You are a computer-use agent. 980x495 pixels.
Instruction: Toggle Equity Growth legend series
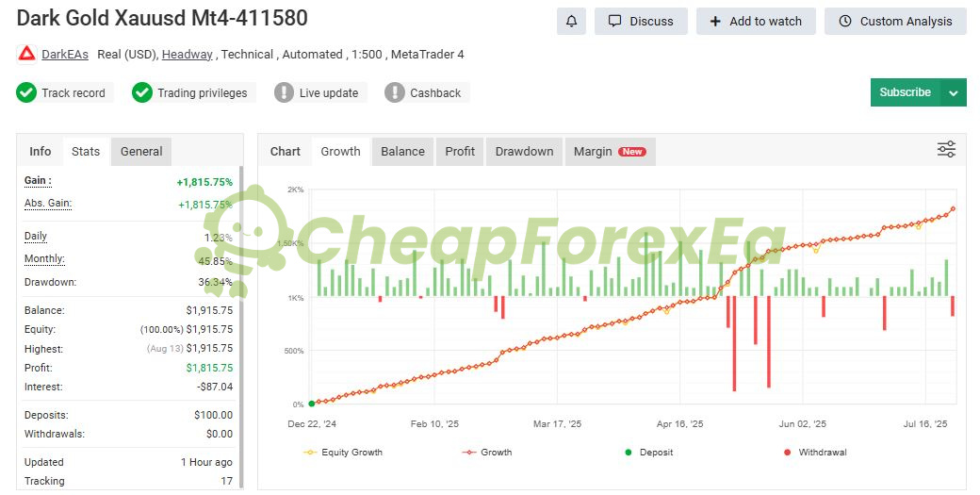pyautogui.click(x=343, y=452)
